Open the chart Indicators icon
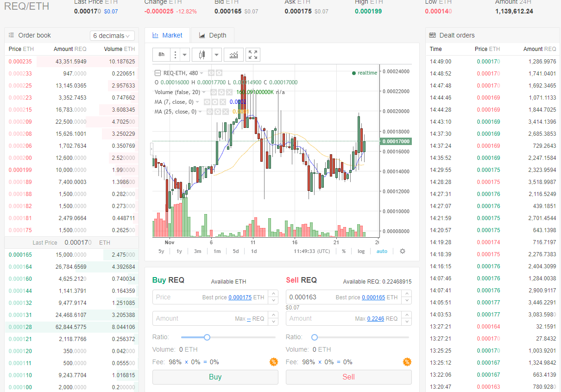The height and width of the screenshot is (392, 561). tap(233, 55)
